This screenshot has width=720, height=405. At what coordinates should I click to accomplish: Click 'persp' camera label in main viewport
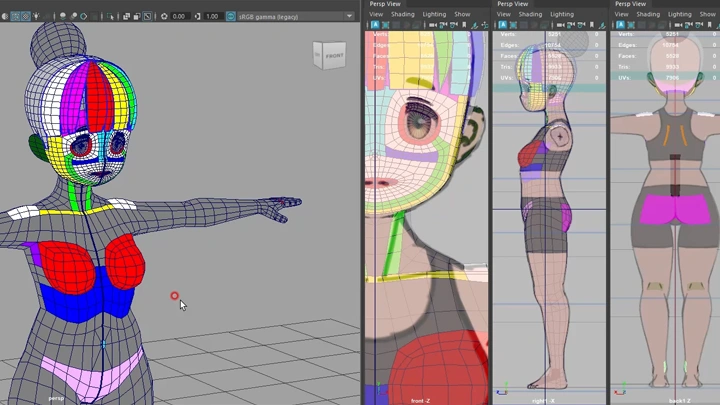click(56, 398)
